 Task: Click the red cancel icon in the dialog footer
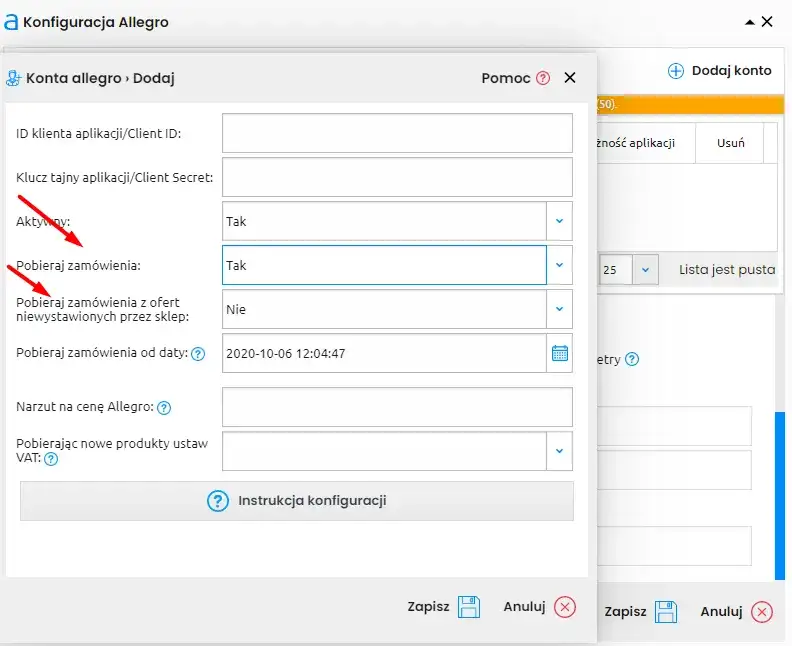click(x=565, y=606)
